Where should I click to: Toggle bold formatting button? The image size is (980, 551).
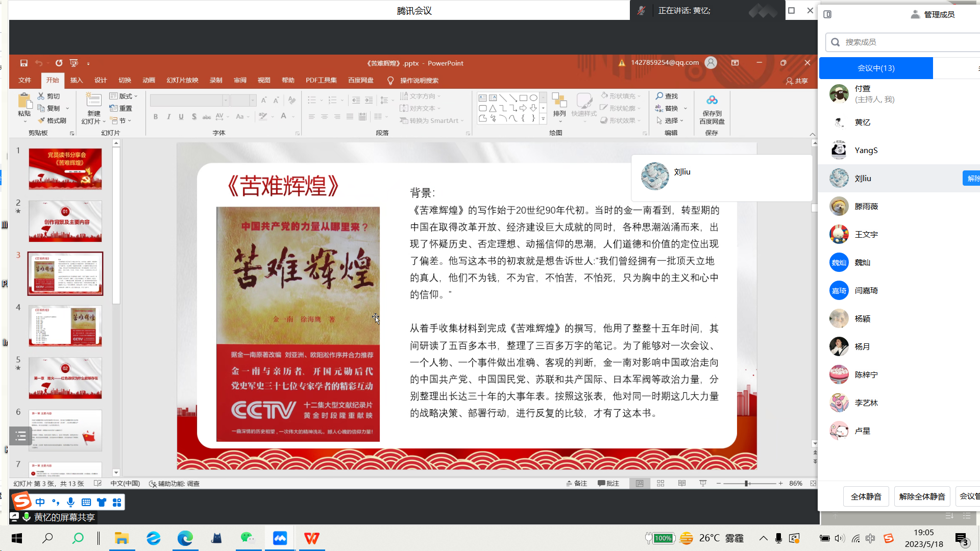[x=156, y=117]
